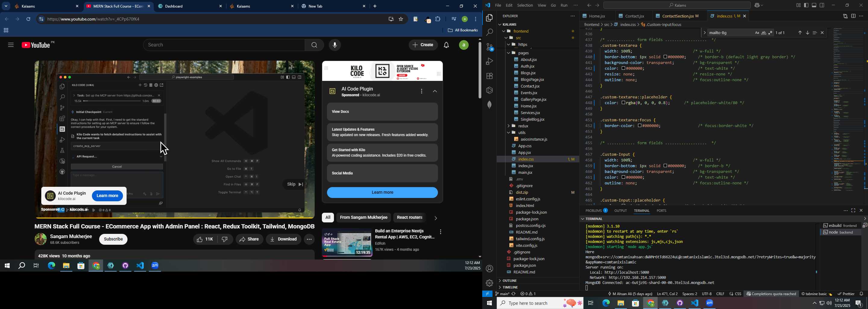The width and height of the screenshot is (868, 309).
Task: Click the Skip ad button
Action: [x=295, y=184]
